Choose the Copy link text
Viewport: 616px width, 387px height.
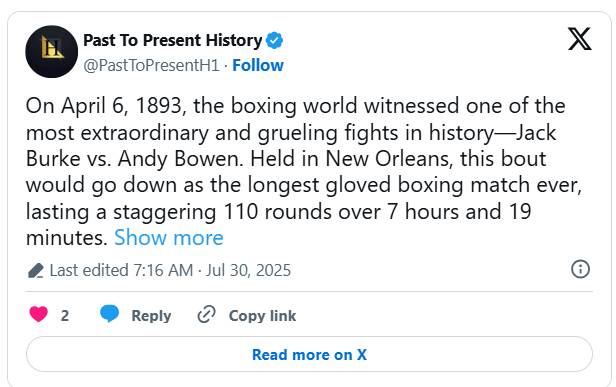(262, 316)
